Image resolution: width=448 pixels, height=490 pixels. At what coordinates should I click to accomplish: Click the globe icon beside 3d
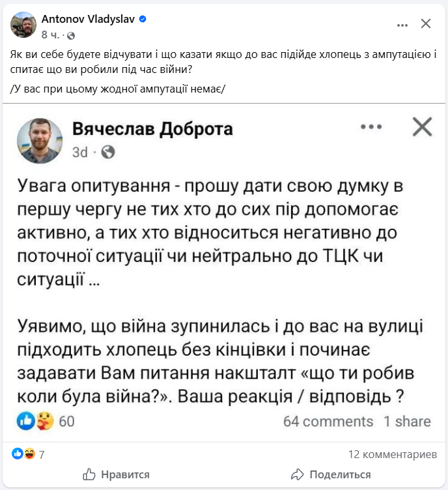108,152
